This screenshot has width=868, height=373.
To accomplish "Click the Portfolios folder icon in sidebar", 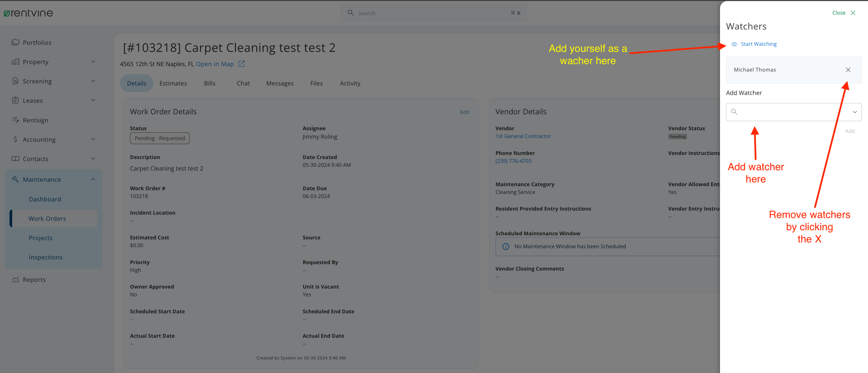I will pyautogui.click(x=16, y=42).
